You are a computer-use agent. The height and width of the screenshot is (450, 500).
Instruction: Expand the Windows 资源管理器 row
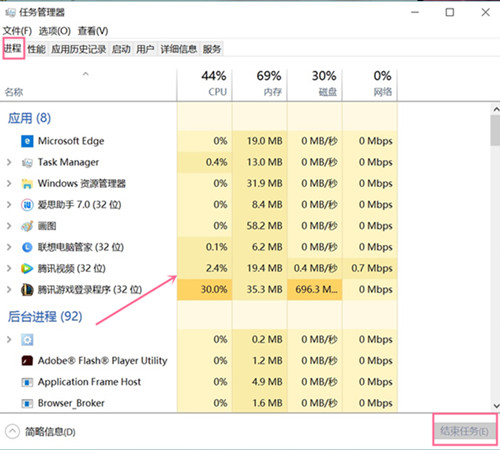pos(9,183)
